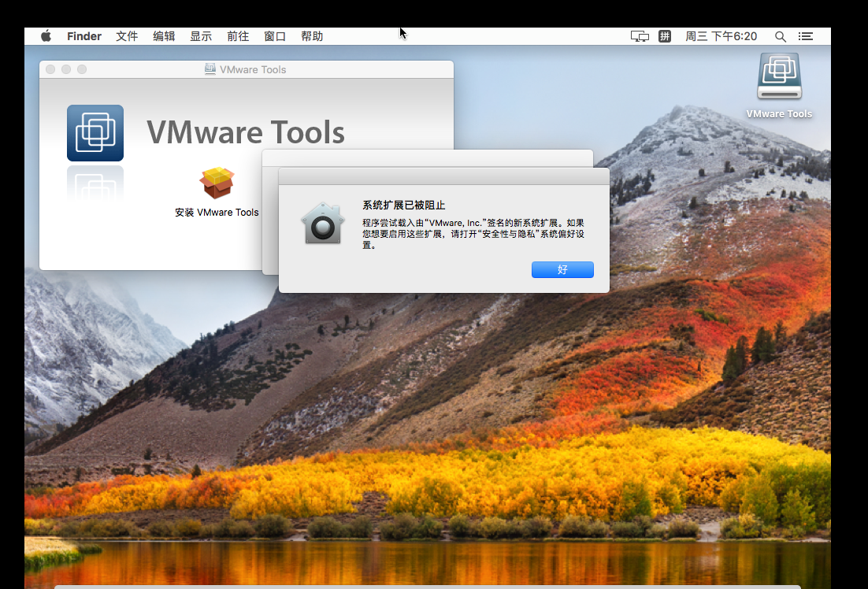The width and height of the screenshot is (868, 589).
Task: Click the screen mirroring display icon
Action: (x=640, y=36)
